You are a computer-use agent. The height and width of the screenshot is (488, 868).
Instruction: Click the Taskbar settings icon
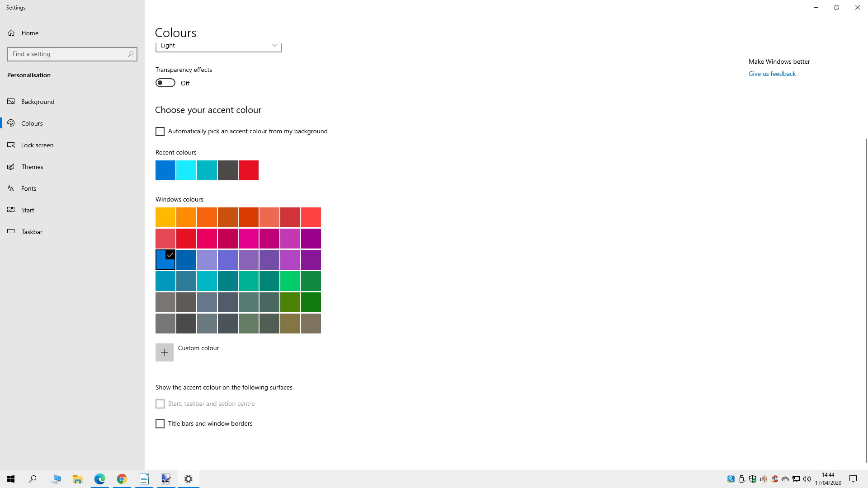click(11, 231)
